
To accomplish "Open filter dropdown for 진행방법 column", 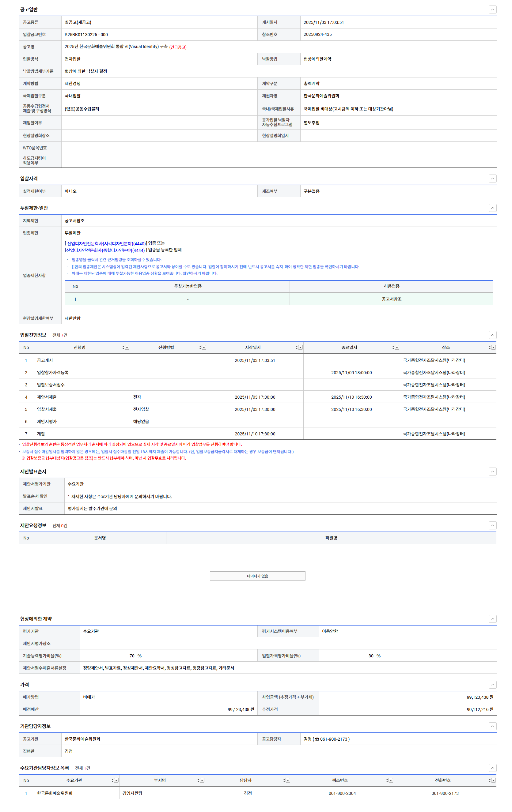I will [x=204, y=347].
